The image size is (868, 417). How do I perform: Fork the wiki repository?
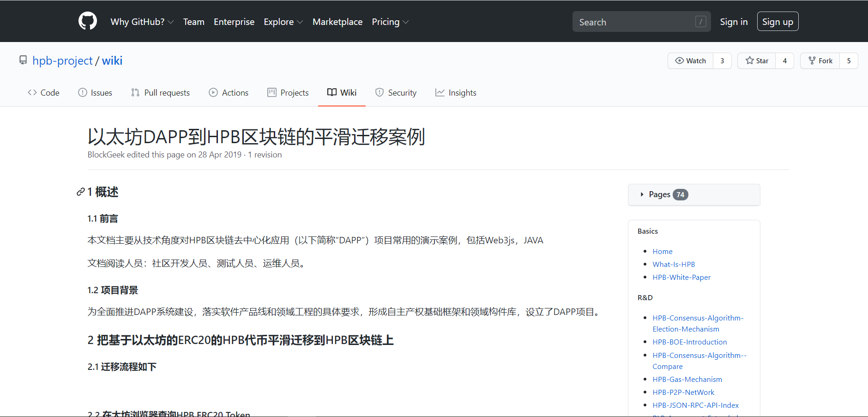[x=820, y=61]
